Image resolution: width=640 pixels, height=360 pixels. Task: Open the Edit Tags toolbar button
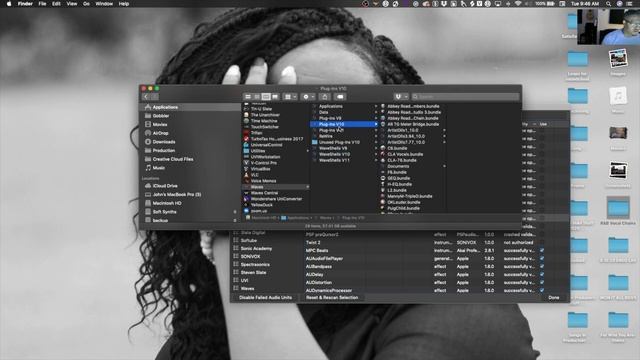click(x=340, y=97)
